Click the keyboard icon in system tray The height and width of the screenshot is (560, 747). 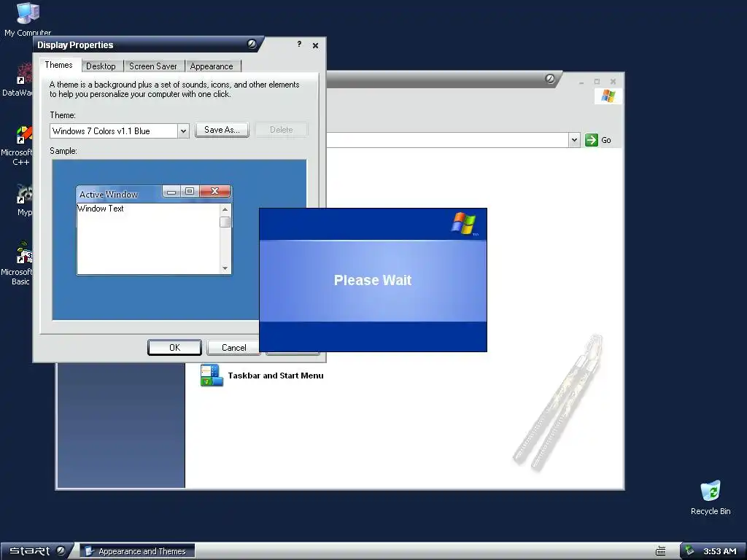660,551
